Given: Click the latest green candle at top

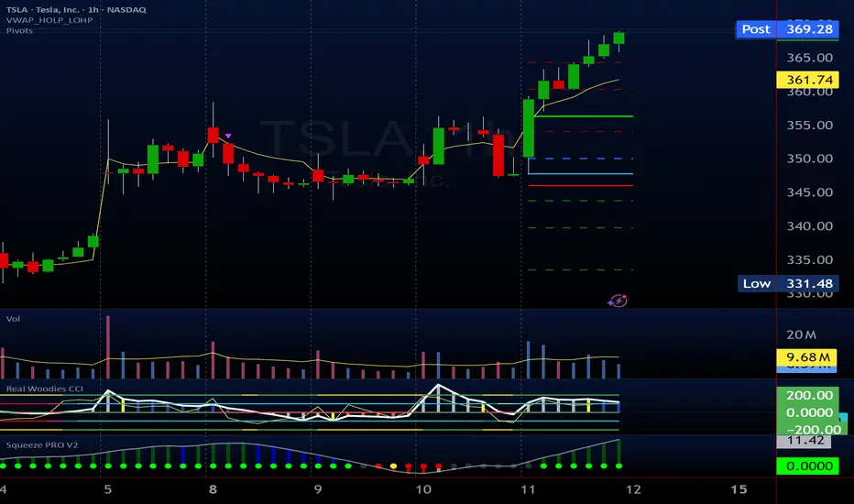Looking at the screenshot, I should tap(619, 38).
